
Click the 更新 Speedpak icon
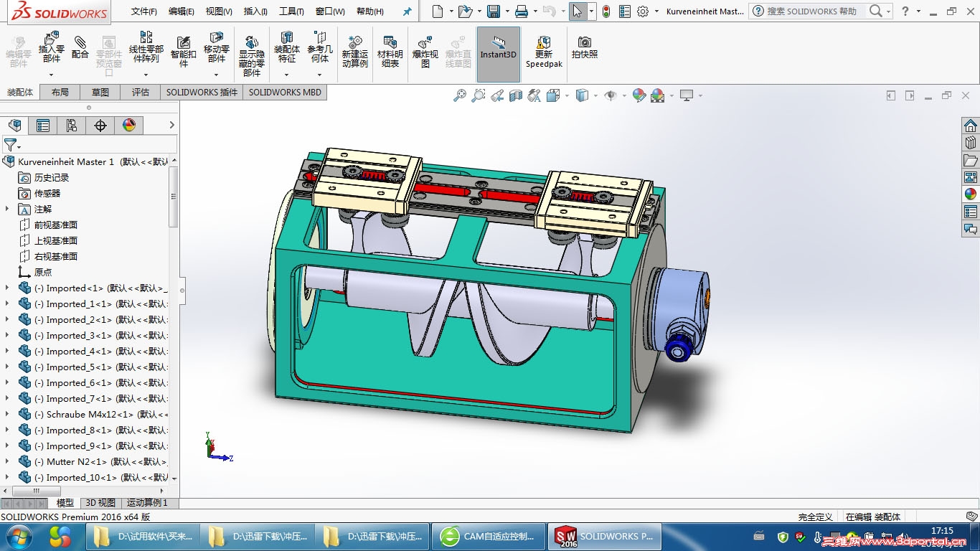(544, 51)
